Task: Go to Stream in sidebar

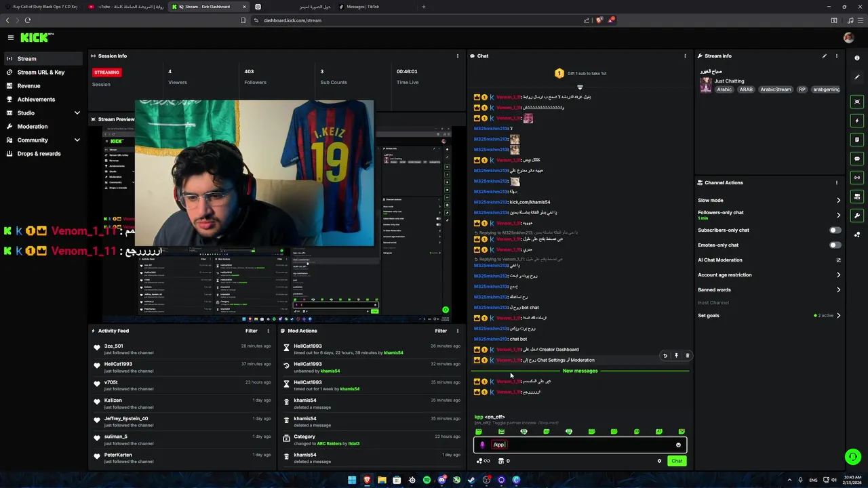Action: (44, 59)
